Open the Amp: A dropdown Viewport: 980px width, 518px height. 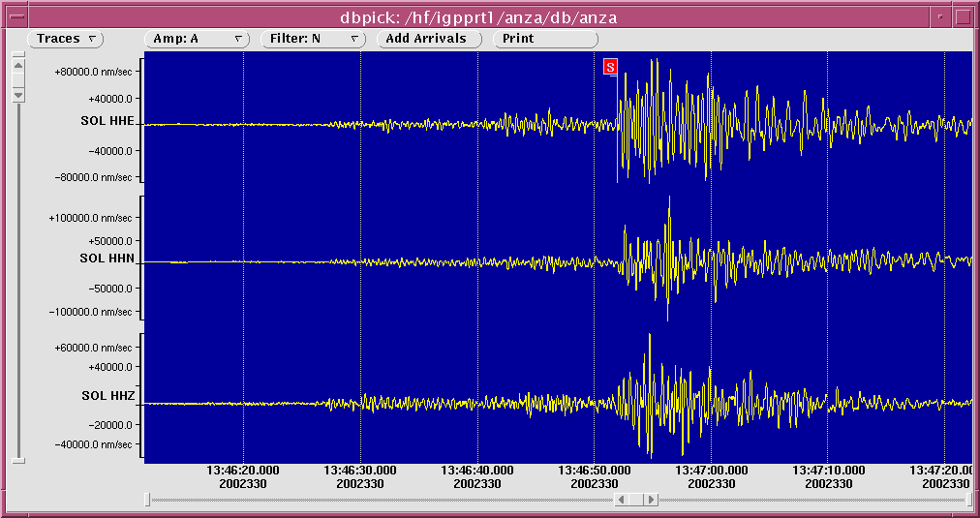pos(197,39)
